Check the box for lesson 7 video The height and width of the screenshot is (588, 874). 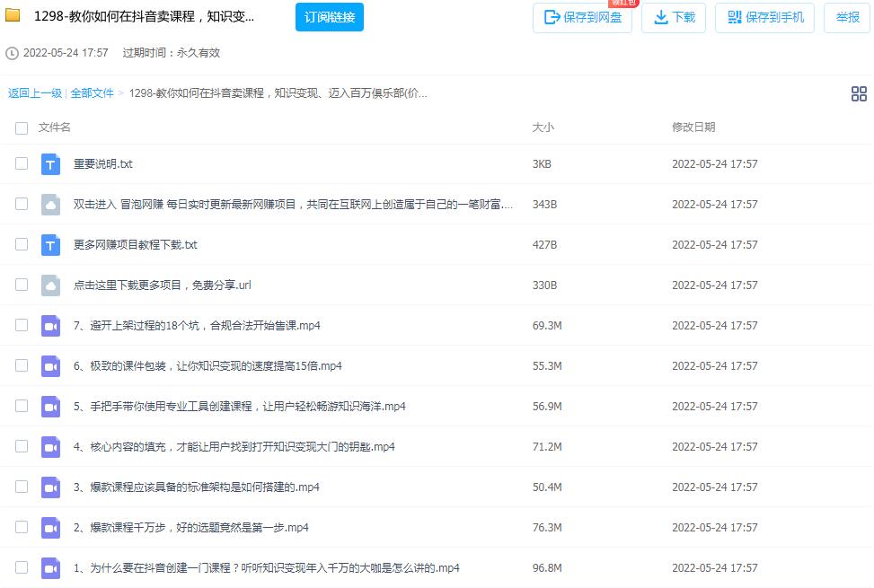pyautogui.click(x=22, y=325)
